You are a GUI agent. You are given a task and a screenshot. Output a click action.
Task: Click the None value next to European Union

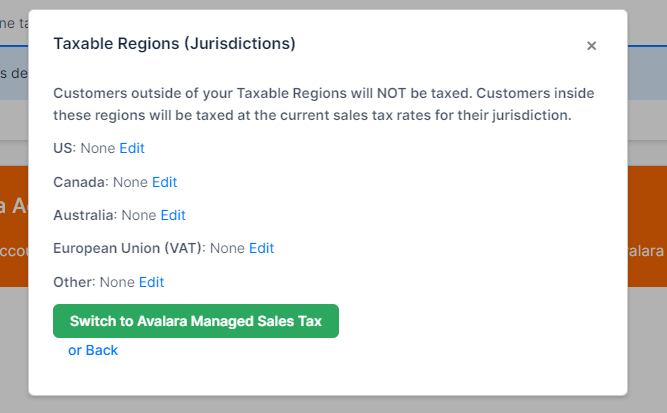click(227, 248)
